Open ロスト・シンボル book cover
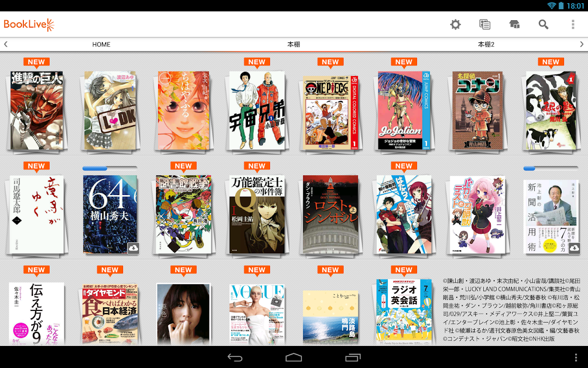Screen dimensions: 588x368 tap(331, 214)
